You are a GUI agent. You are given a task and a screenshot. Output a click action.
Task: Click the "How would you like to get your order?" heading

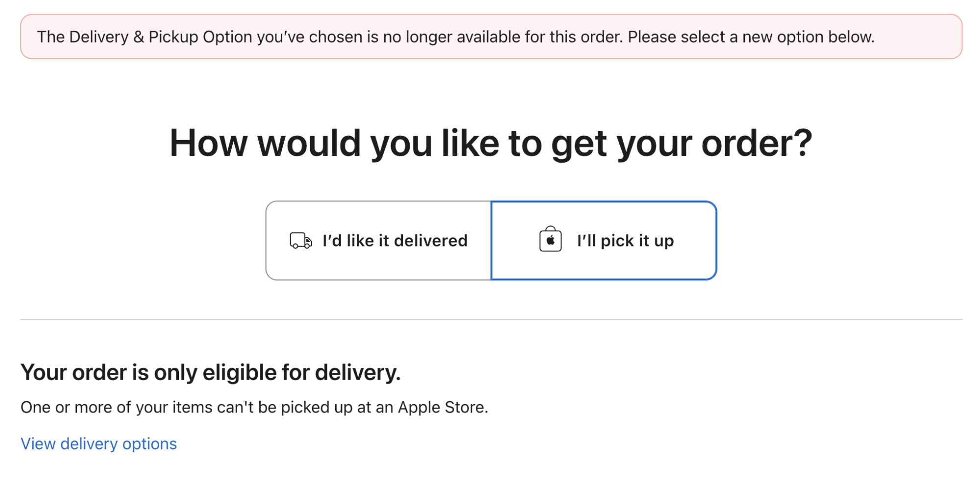[491, 143]
